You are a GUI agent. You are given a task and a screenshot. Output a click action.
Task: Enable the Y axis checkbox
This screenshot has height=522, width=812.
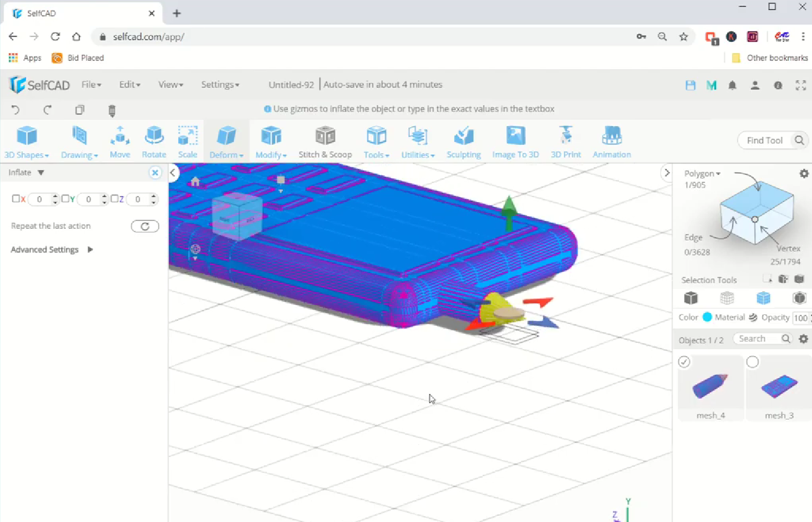point(65,199)
